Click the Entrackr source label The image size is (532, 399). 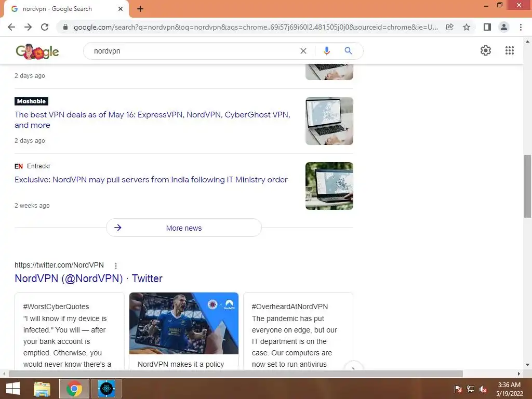pyautogui.click(x=33, y=166)
